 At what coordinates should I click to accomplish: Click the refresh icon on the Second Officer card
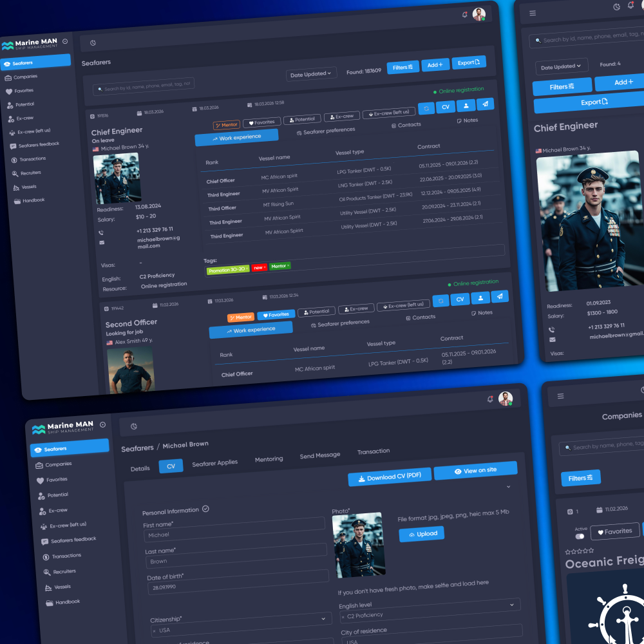(x=440, y=301)
